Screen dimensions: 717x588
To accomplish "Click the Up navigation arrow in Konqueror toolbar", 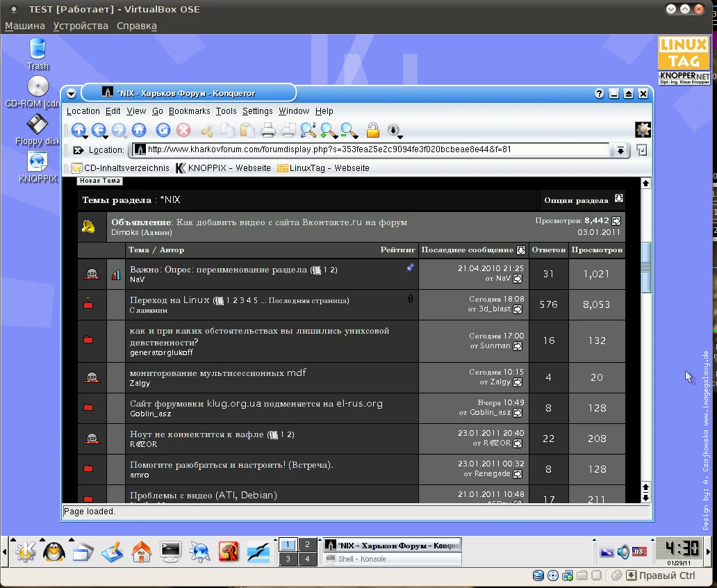I will pyautogui.click(x=79, y=130).
